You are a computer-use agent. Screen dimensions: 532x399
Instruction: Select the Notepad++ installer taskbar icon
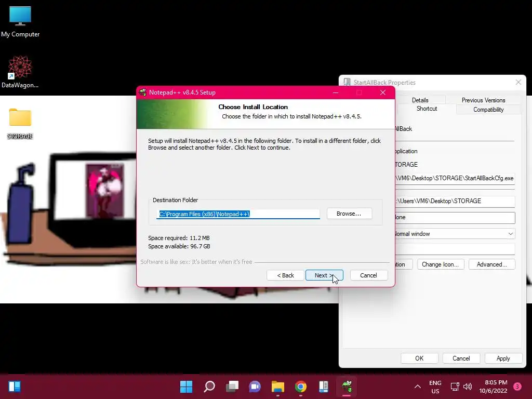coord(347,387)
